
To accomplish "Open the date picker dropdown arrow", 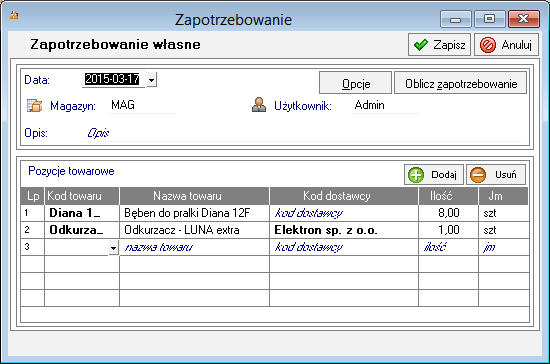I will [x=152, y=80].
